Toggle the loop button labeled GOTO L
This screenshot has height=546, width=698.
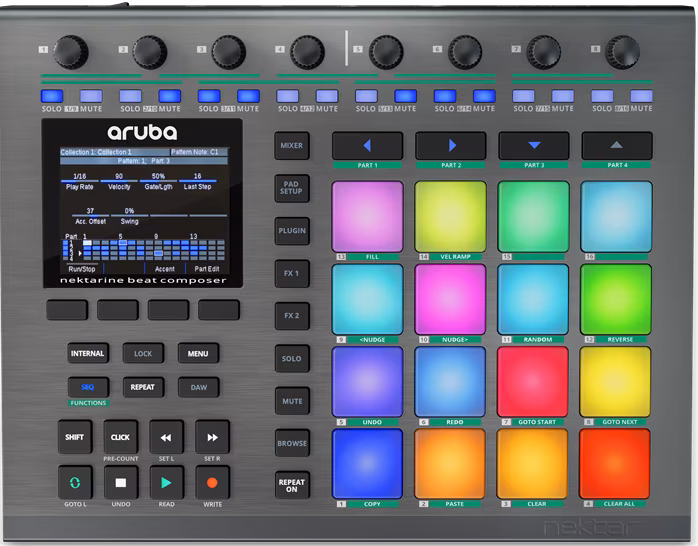click(x=75, y=483)
